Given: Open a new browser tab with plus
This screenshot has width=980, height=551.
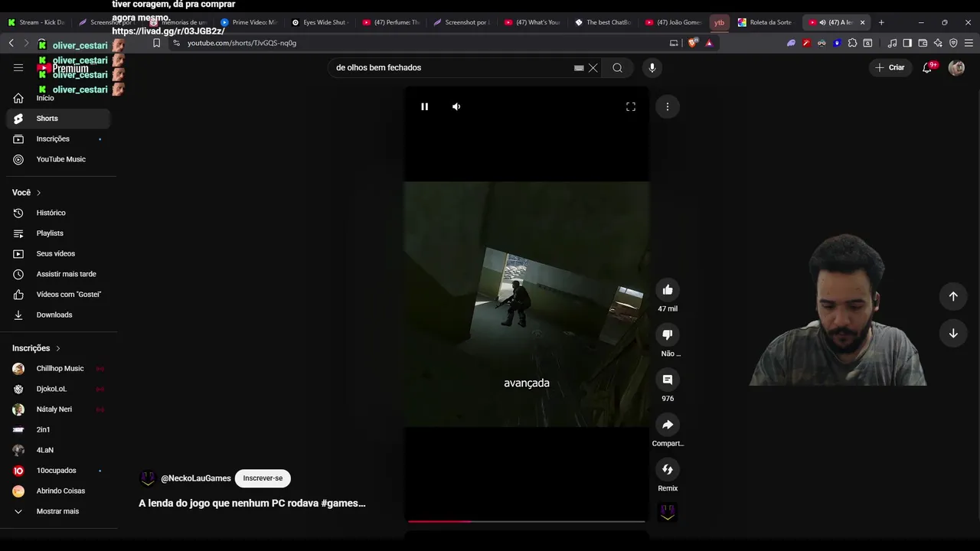Looking at the screenshot, I should pyautogui.click(x=881, y=22).
